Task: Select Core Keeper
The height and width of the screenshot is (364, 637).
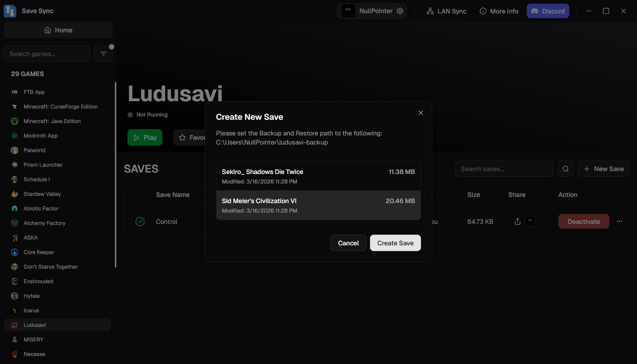Action: 57,252
